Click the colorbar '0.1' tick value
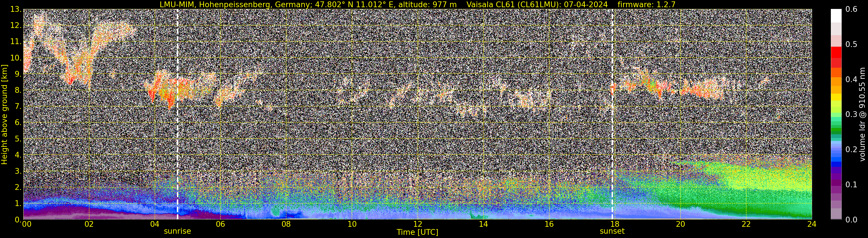The width and height of the screenshot is (868, 238). [851, 185]
